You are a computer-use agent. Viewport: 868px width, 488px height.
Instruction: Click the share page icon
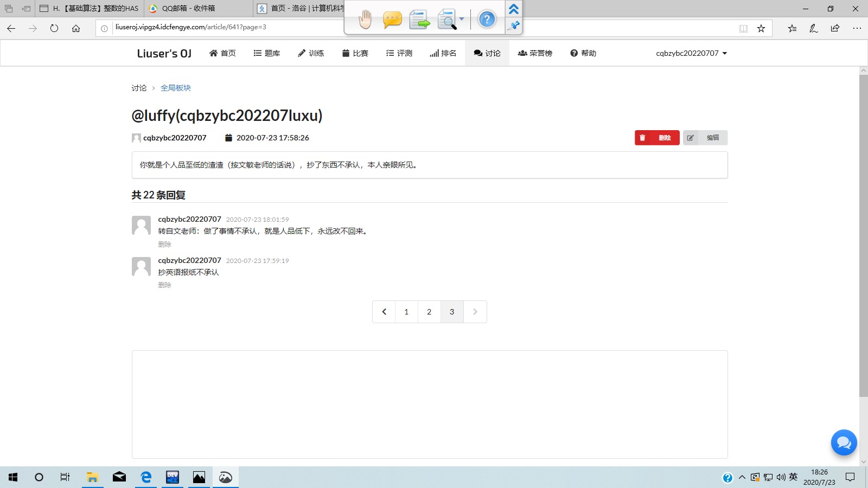pos(835,28)
